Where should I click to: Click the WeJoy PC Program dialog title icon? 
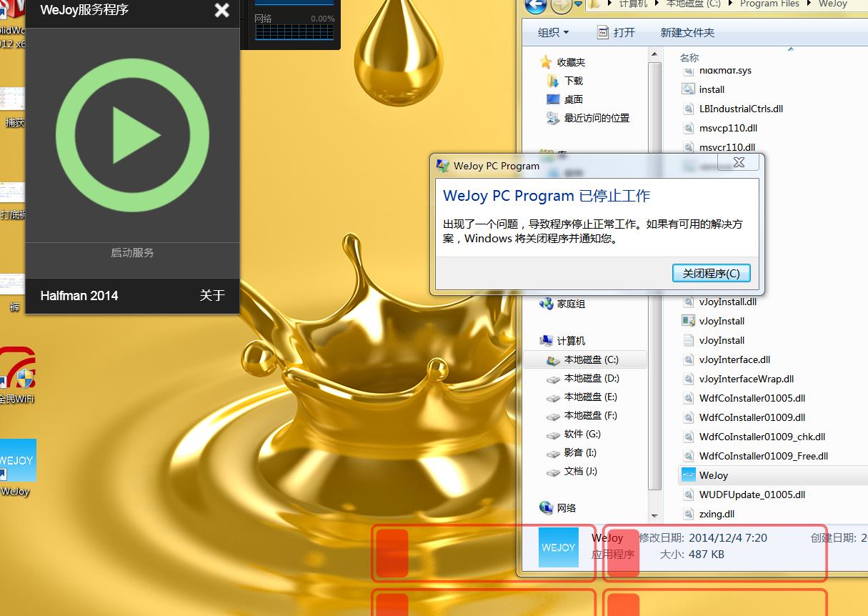pos(443,166)
